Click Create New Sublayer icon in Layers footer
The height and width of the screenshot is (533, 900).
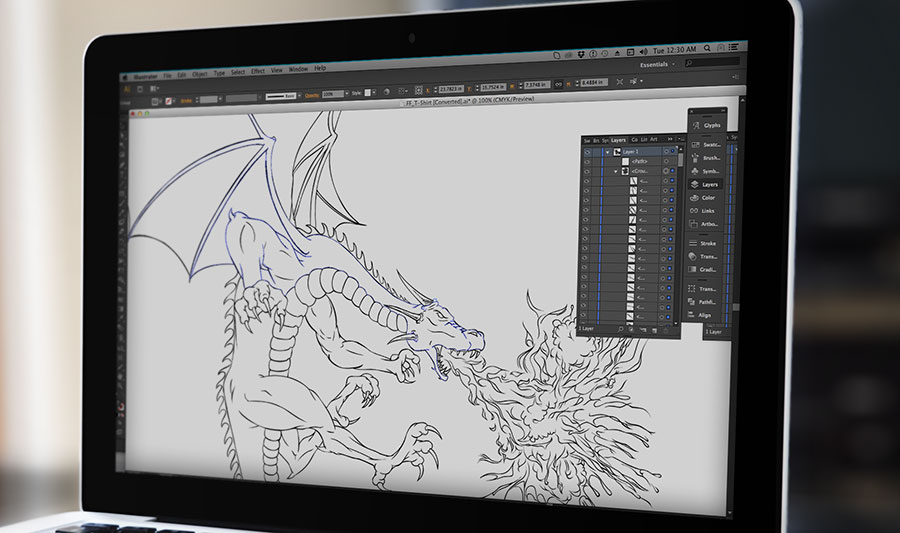pyautogui.click(x=643, y=329)
